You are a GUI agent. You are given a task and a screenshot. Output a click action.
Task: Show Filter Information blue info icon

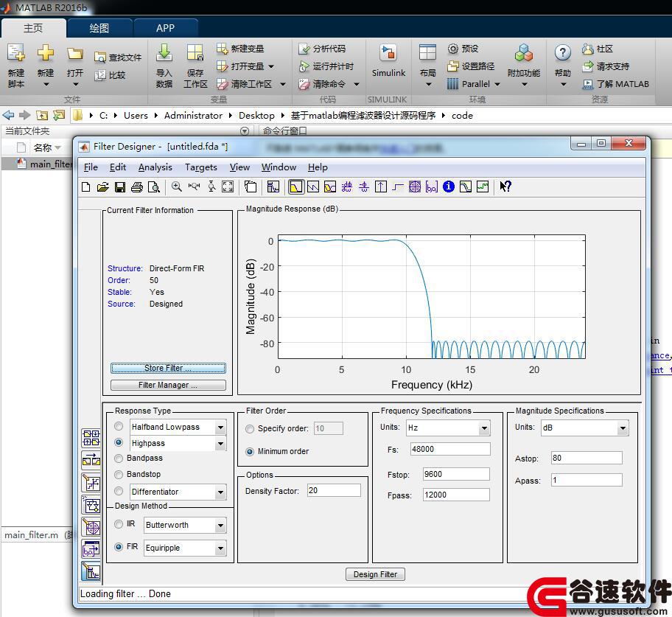pos(449,187)
